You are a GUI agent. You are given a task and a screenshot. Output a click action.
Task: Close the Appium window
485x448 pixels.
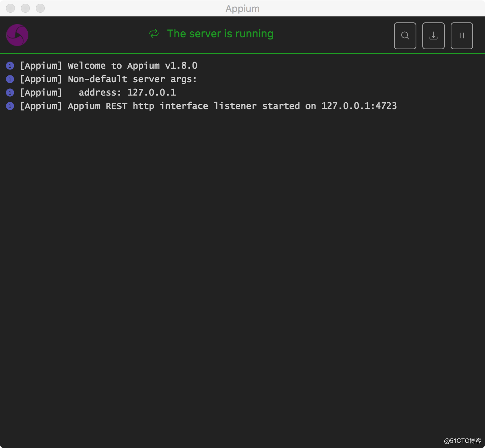tap(10, 8)
